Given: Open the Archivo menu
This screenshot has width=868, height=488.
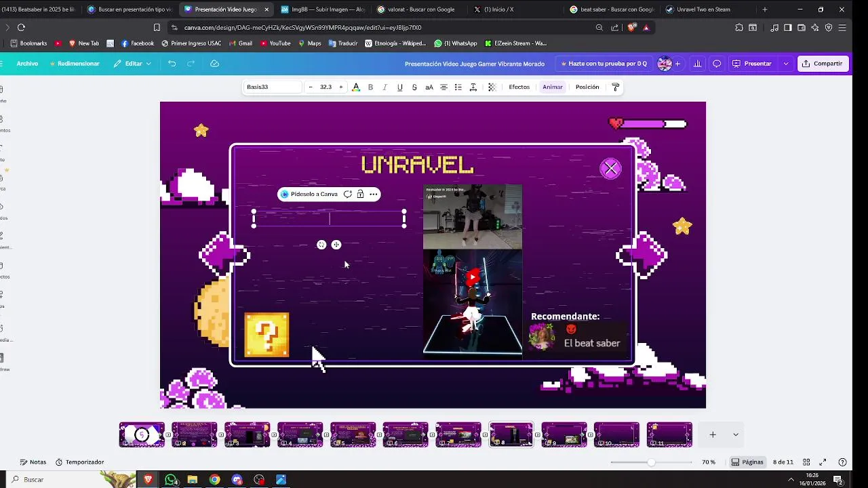Looking at the screenshot, I should pyautogui.click(x=27, y=64).
